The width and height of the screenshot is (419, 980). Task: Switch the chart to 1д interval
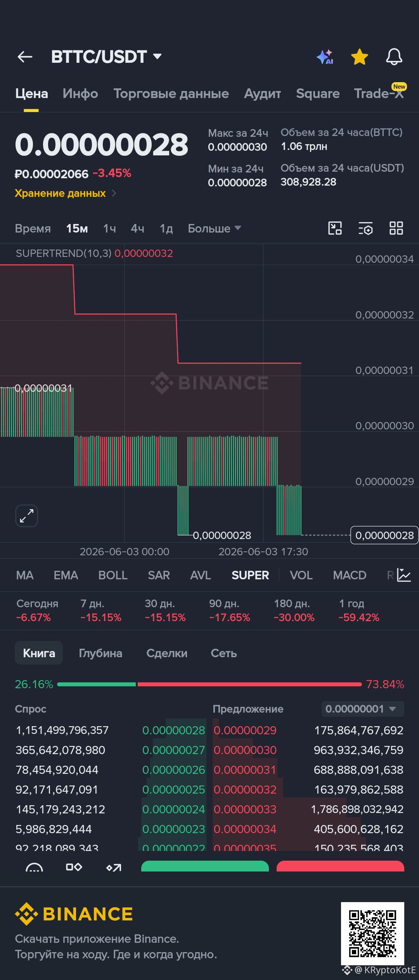coord(166,228)
